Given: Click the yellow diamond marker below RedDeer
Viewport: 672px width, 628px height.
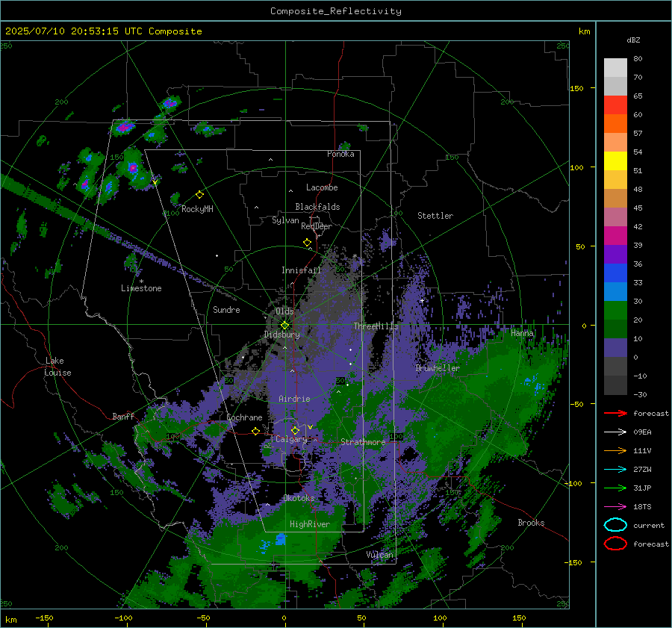Looking at the screenshot, I should [x=307, y=243].
